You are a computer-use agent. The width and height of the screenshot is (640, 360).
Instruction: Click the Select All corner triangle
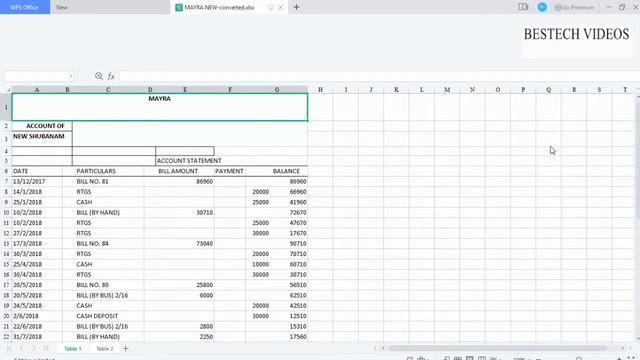pyautogui.click(x=8, y=90)
